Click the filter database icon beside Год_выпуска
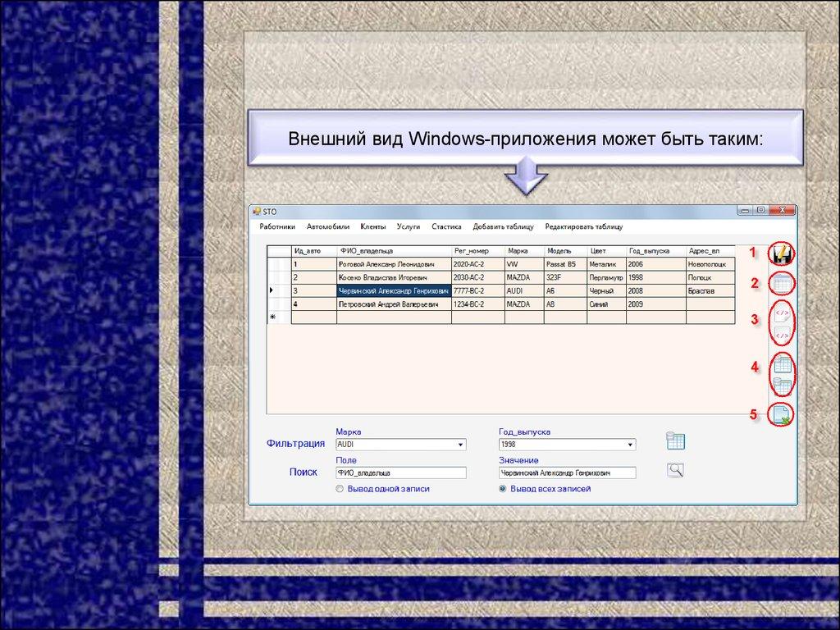This screenshot has width=840, height=630. point(675,441)
